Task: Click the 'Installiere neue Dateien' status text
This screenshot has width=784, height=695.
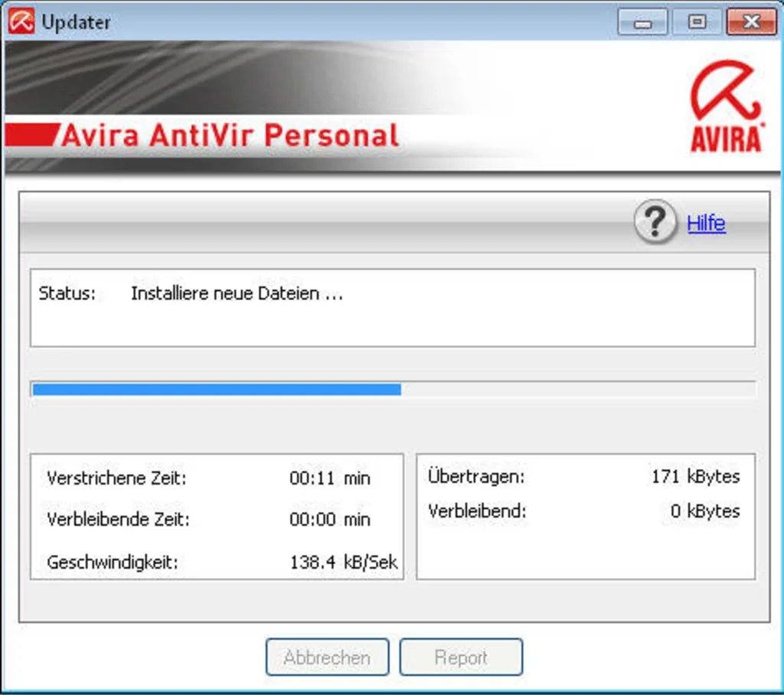Action: click(x=237, y=294)
